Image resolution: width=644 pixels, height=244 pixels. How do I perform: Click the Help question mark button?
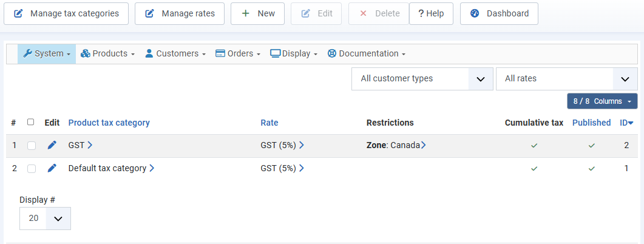[x=431, y=13]
